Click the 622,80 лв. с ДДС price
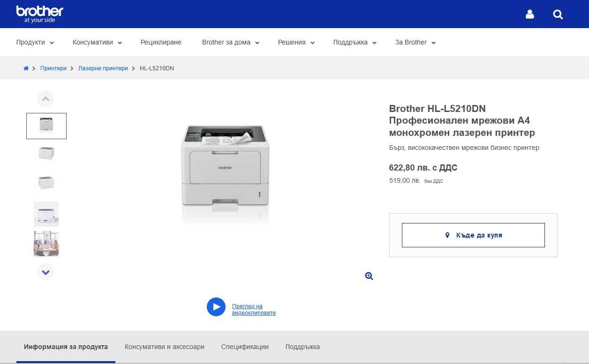 423,168
